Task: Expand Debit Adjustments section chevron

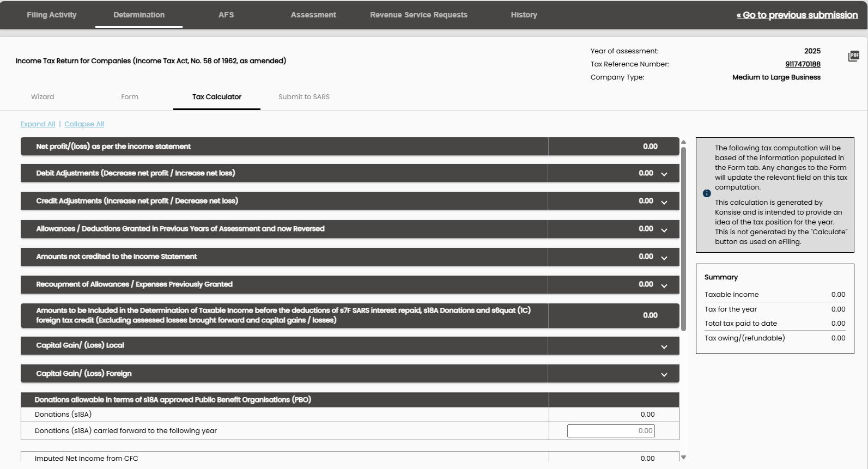Action: [664, 174]
